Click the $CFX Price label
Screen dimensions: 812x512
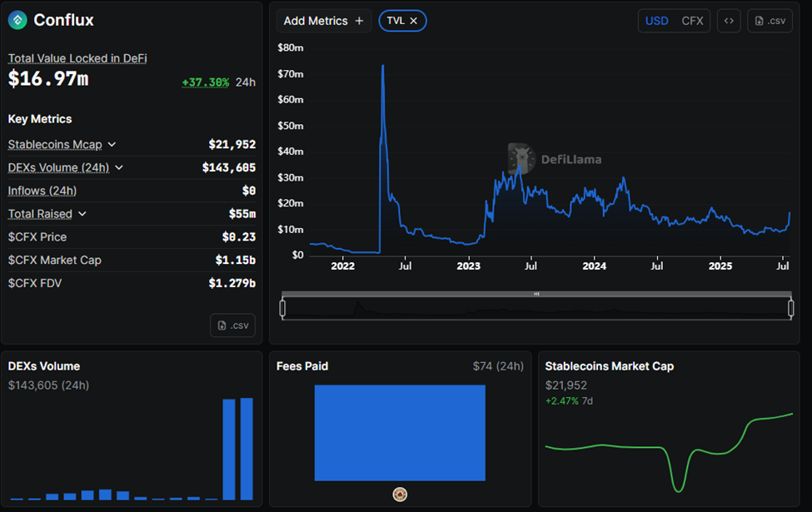37,237
